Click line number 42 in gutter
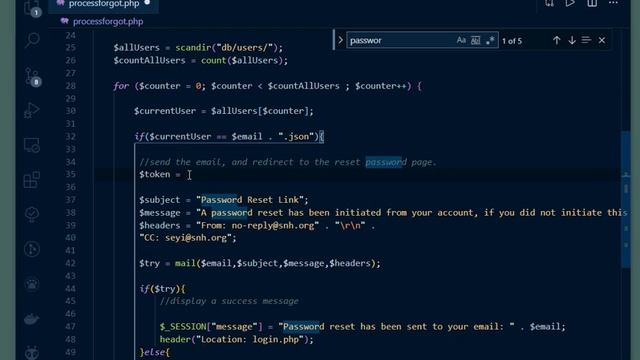This screenshot has height=360, width=640. click(71, 263)
